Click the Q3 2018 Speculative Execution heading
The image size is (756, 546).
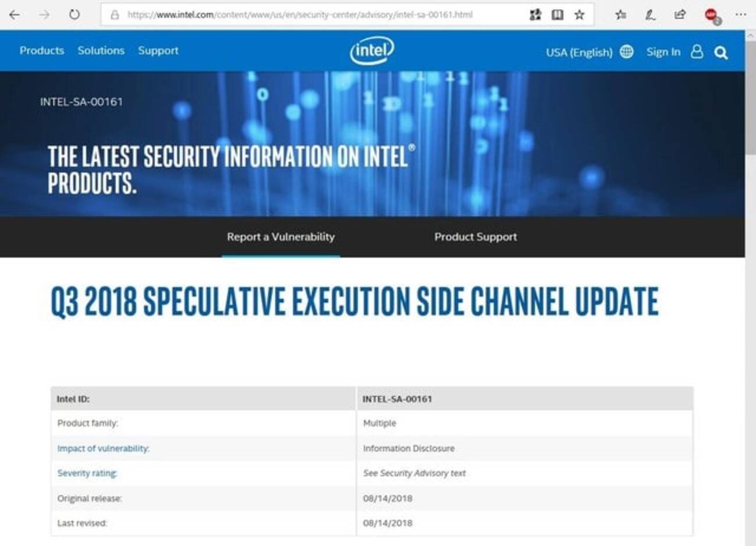click(354, 302)
